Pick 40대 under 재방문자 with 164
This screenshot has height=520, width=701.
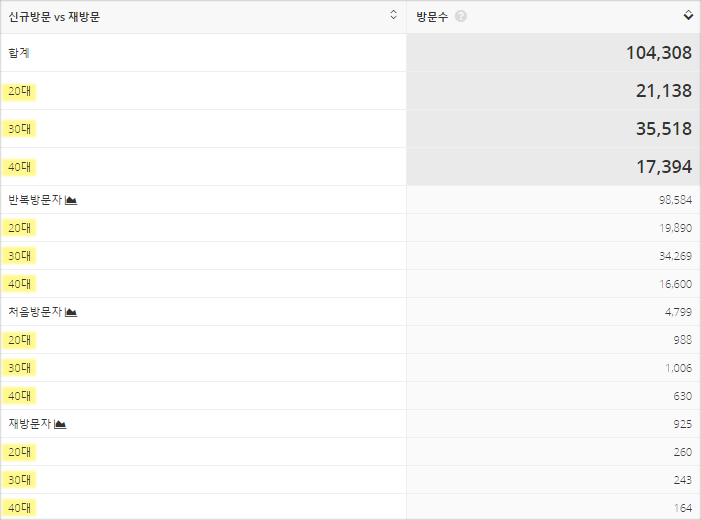19,508
